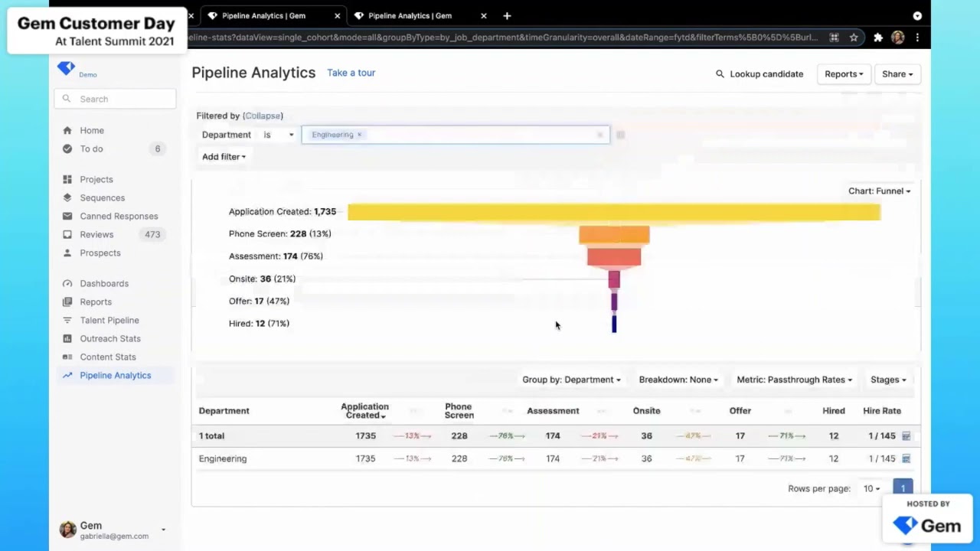Click the To do checkmark icon
The width and height of the screenshot is (980, 551).
tap(67, 148)
